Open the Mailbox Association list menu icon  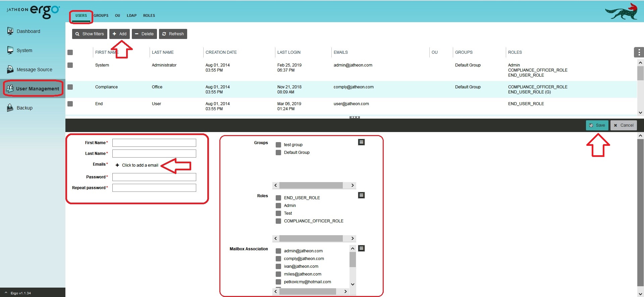click(x=361, y=248)
